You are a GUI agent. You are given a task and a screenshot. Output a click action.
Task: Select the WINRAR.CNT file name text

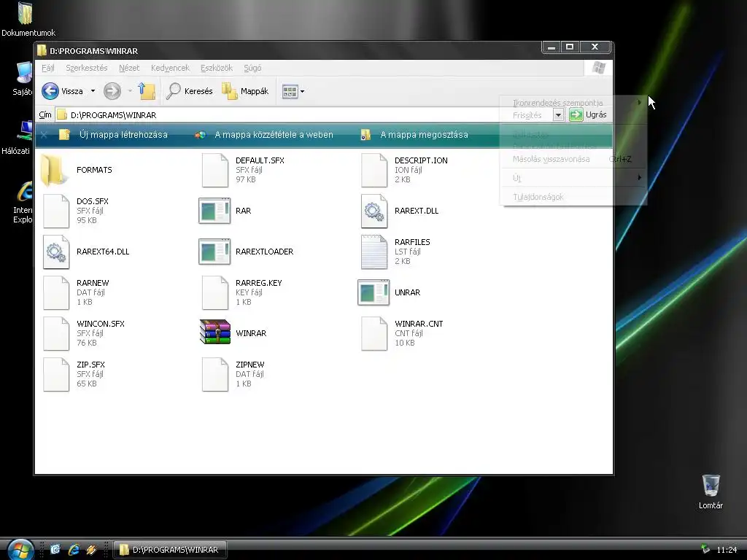click(x=419, y=324)
